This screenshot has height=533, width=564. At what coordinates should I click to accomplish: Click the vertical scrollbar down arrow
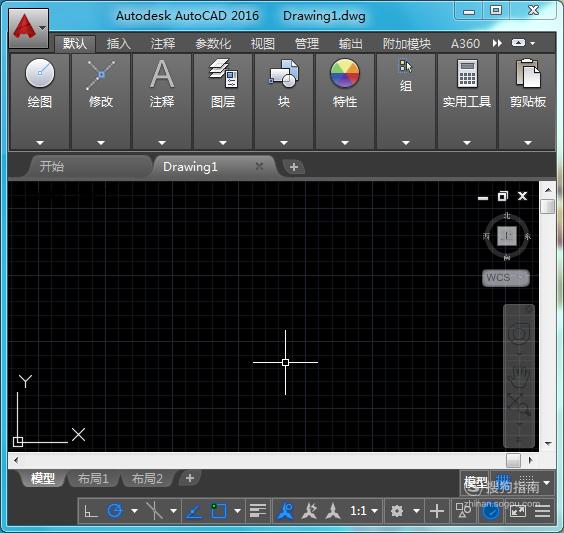[x=548, y=444]
